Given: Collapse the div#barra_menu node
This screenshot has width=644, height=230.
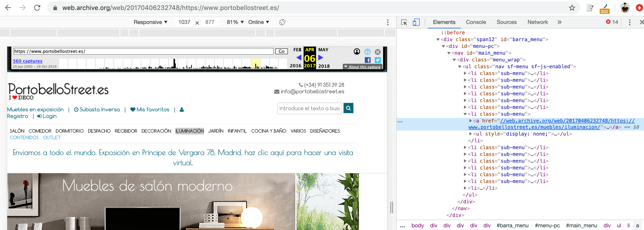Looking at the screenshot, I should pos(438,40).
